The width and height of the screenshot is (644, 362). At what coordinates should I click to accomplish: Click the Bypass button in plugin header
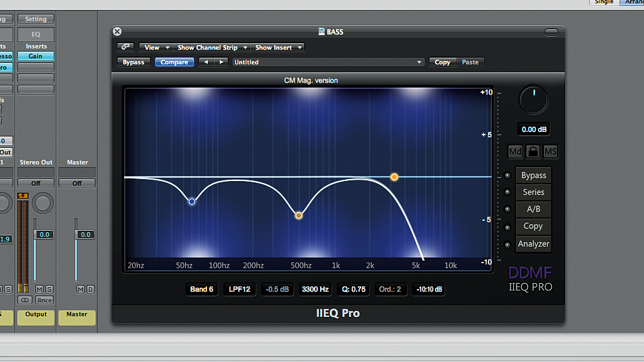[x=133, y=62]
